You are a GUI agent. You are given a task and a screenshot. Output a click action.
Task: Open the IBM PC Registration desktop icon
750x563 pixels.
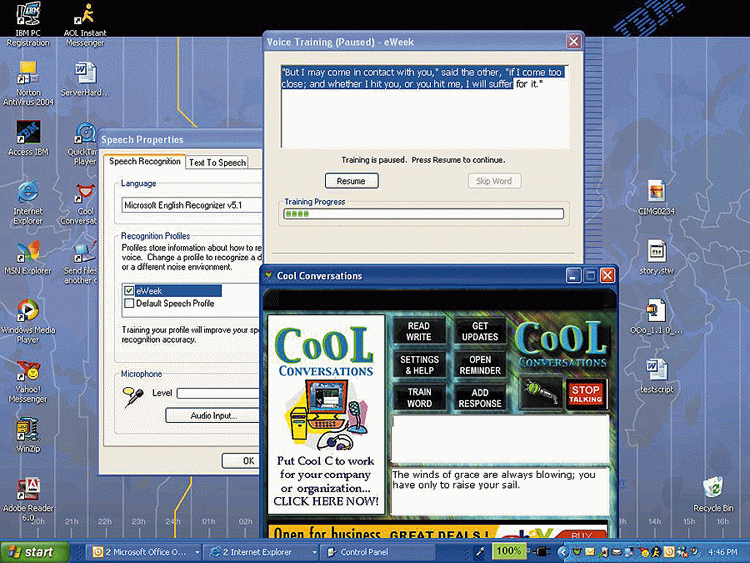[x=28, y=25]
